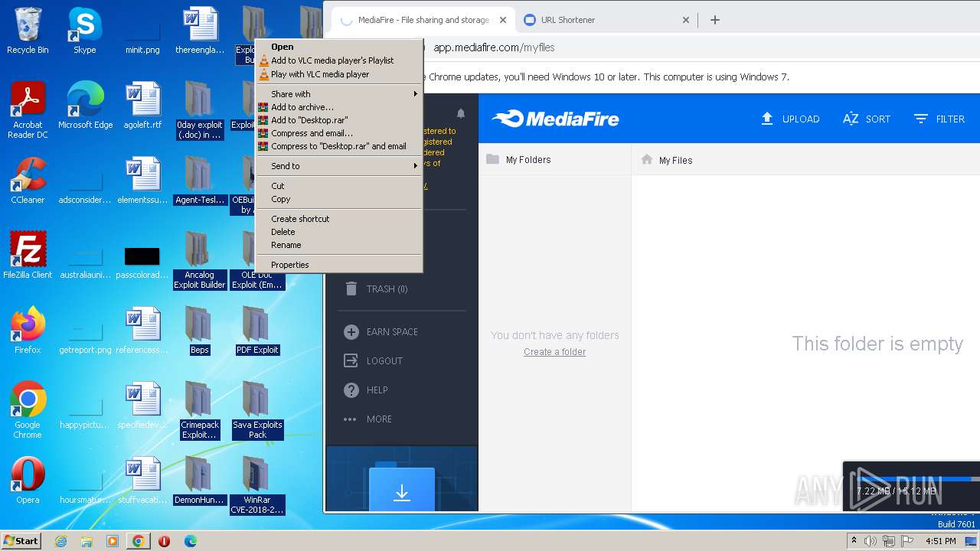Viewport: 980px width, 551px height.
Task: Choose Rename from the context menu
Action: pyautogui.click(x=338, y=245)
